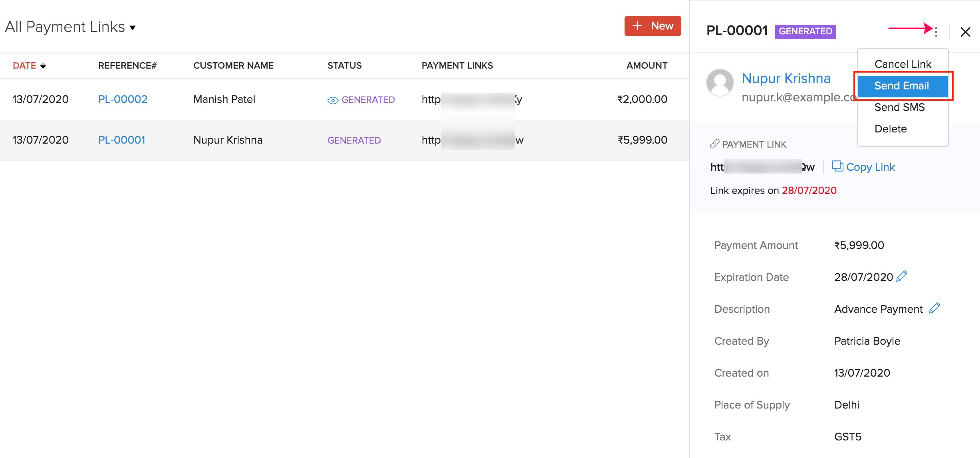Click the copy icon beside Copy Link
The height and width of the screenshot is (458, 980).
[x=837, y=166]
